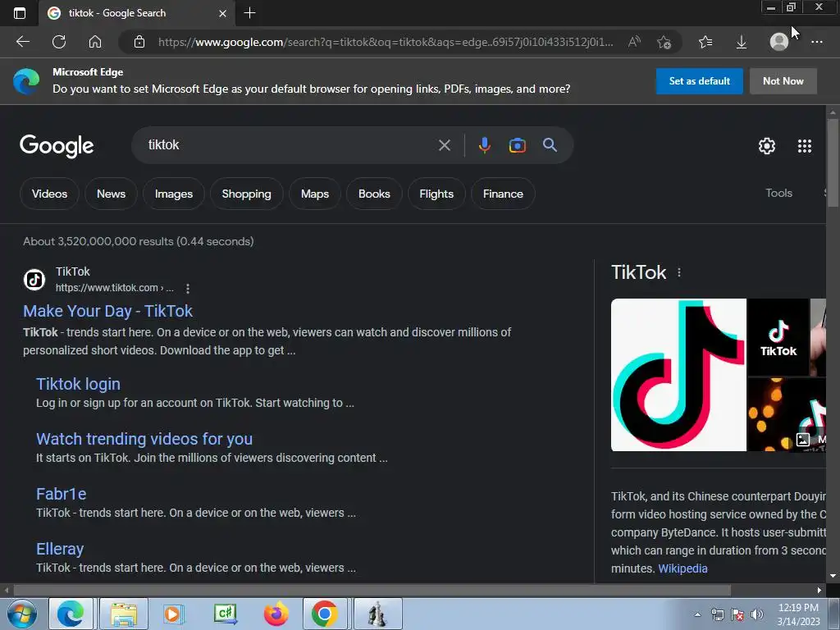Go to the browser home page icon
Image resolution: width=840 pixels, height=630 pixels.
click(x=95, y=42)
